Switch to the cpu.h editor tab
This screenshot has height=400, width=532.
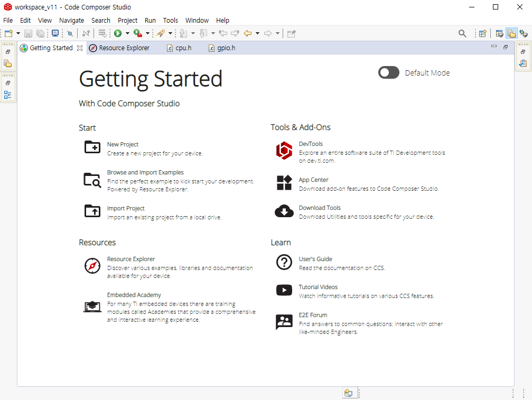pyautogui.click(x=180, y=48)
